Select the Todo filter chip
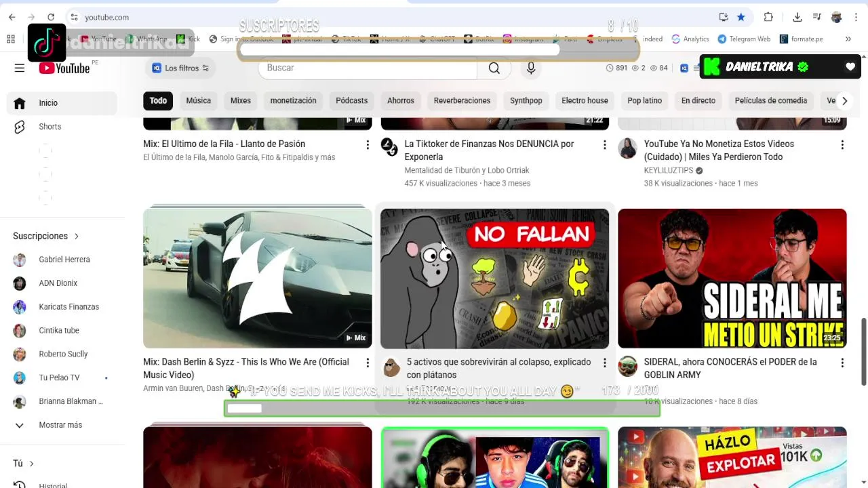 [x=158, y=100]
